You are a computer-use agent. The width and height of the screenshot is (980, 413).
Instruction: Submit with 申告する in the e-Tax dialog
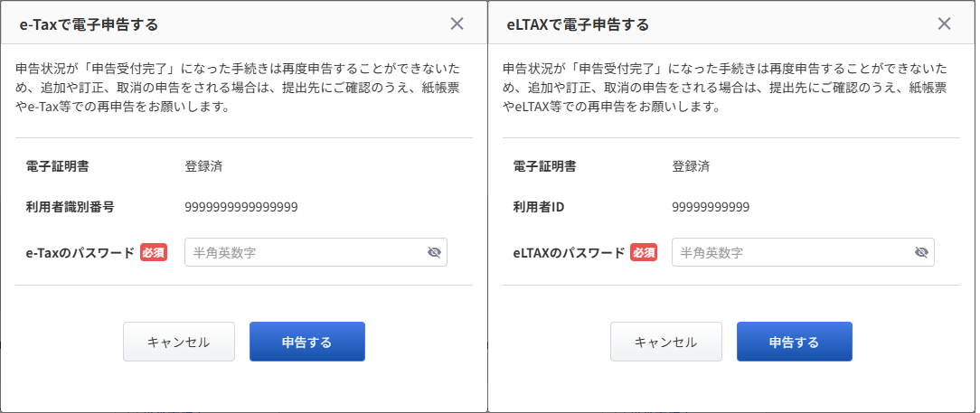[306, 342]
